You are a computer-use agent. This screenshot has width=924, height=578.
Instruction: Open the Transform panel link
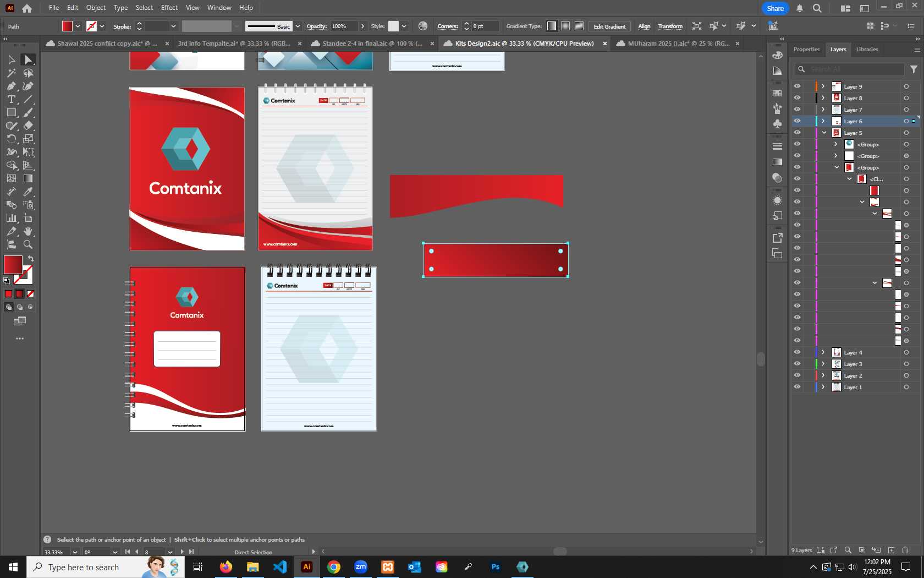[670, 26]
